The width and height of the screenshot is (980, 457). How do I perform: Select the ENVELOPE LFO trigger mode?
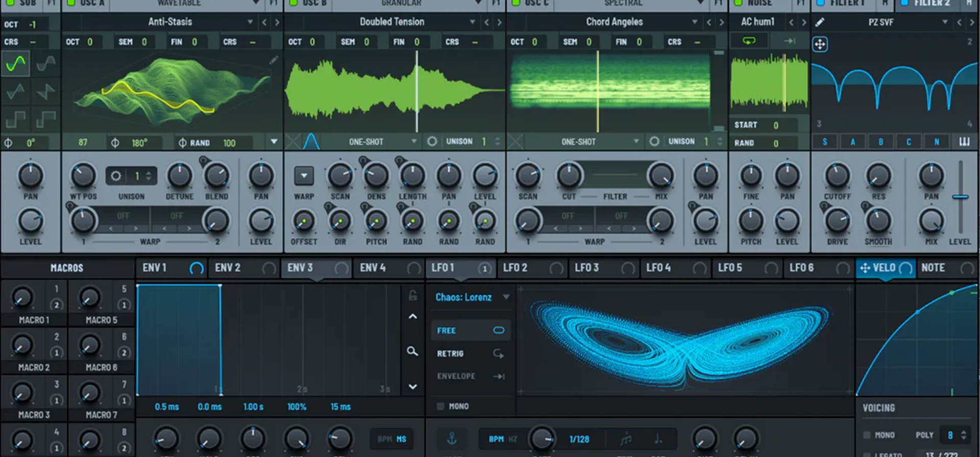(470, 376)
